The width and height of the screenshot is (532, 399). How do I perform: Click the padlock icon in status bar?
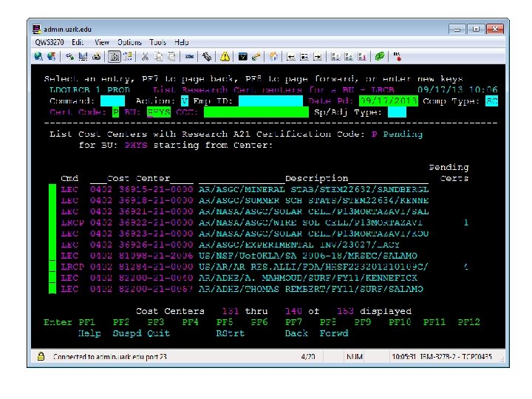[x=41, y=357]
